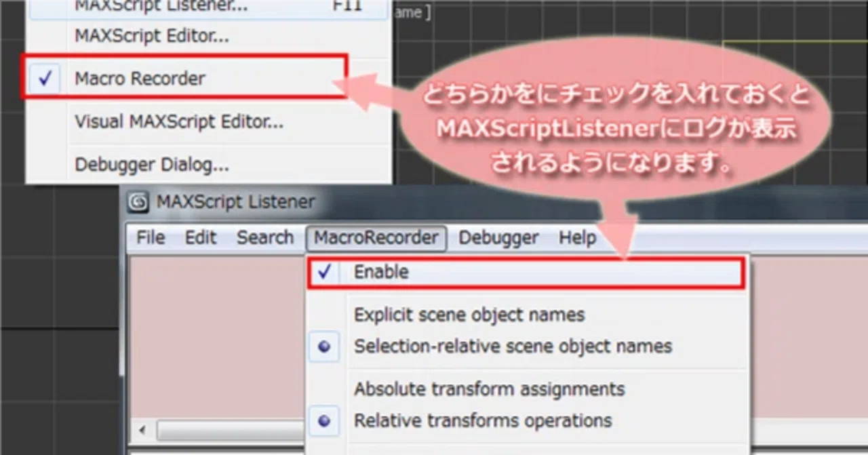Image resolution: width=868 pixels, height=455 pixels.
Task: Click the MAXScript Listener title bar
Action: (x=495, y=202)
